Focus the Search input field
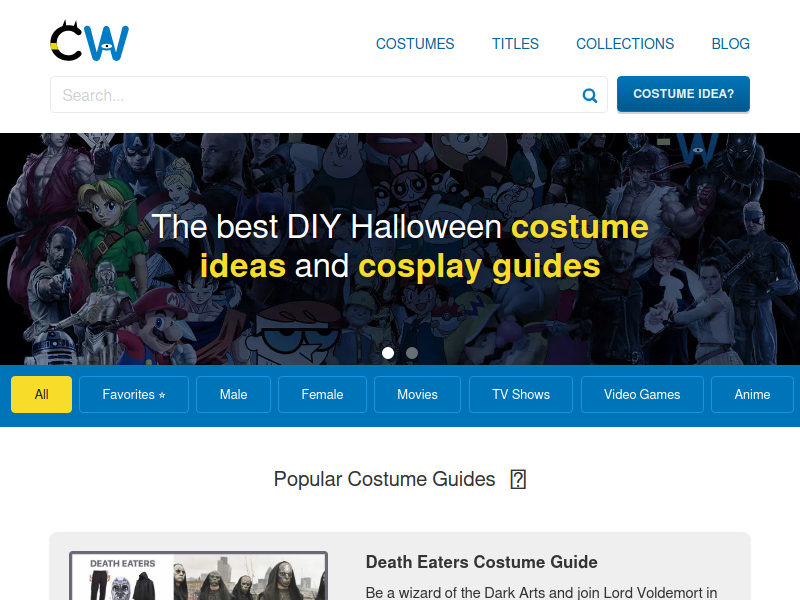800x600 pixels. tap(329, 94)
